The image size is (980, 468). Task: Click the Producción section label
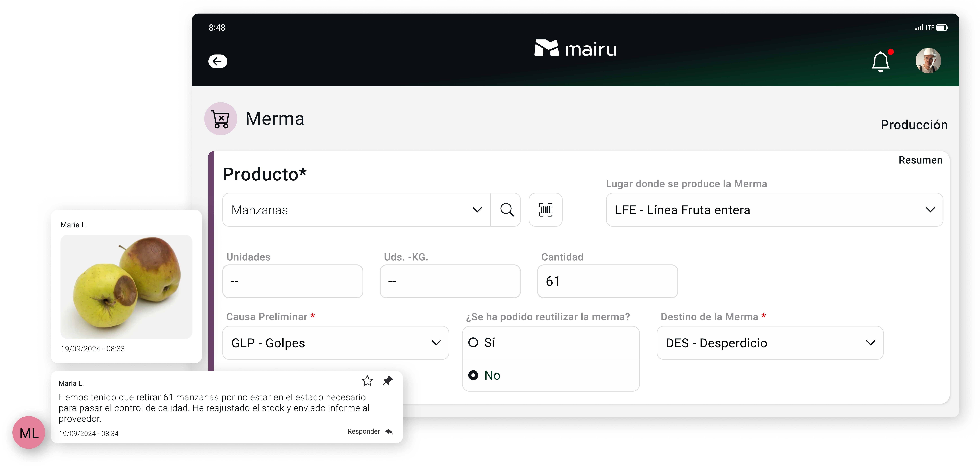point(914,125)
